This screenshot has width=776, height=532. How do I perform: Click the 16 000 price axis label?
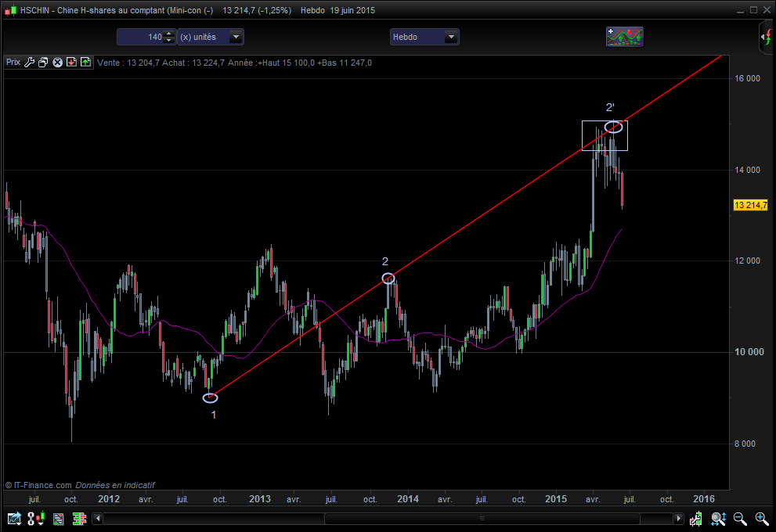point(747,78)
